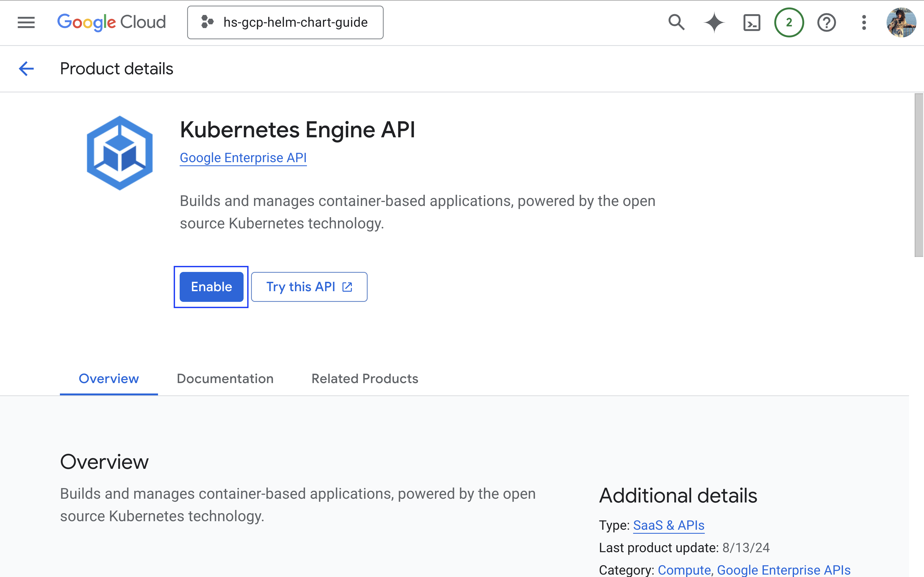Open the Gemini sparkle assistant icon

click(x=714, y=22)
